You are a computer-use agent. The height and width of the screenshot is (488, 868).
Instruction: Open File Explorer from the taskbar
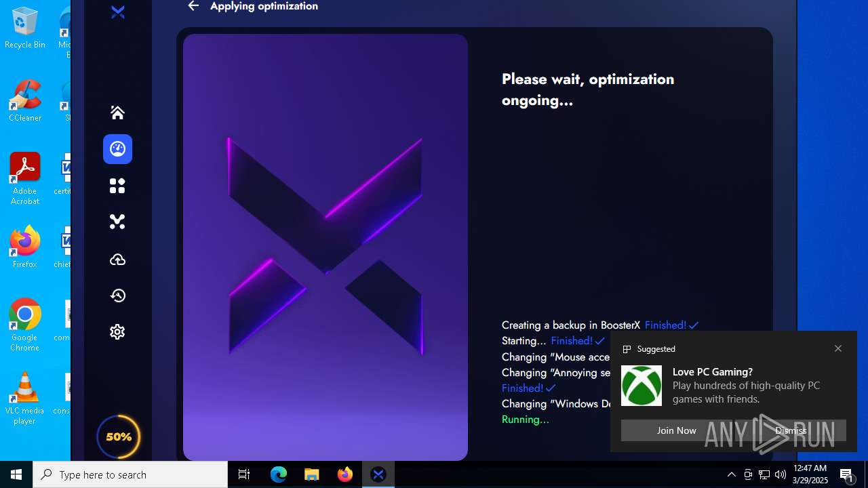click(312, 474)
